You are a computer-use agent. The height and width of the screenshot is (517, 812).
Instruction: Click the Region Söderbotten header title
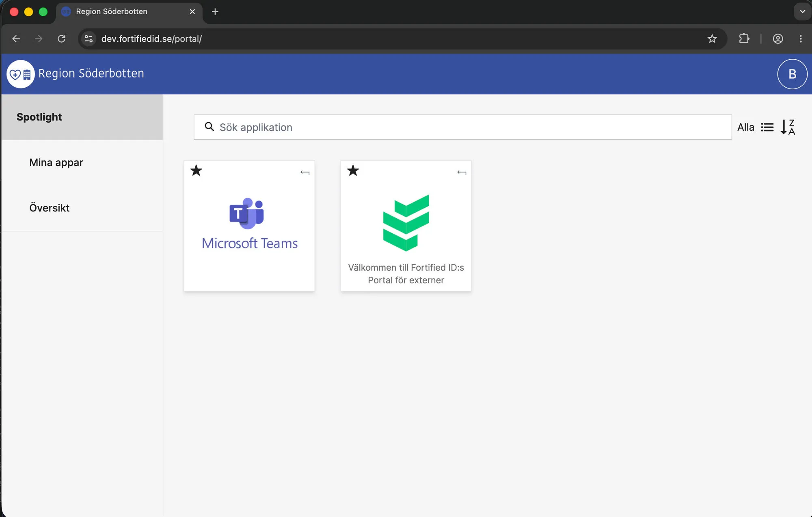pos(91,73)
